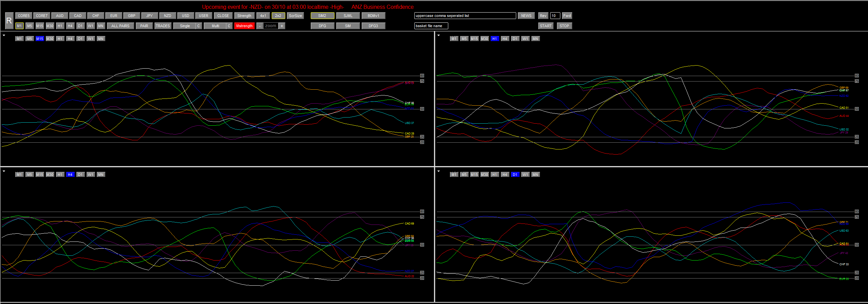Viewport: 868px width, 304px height.
Task: Click the 'CHF 33' label in D1 chart
Action: 844,264
